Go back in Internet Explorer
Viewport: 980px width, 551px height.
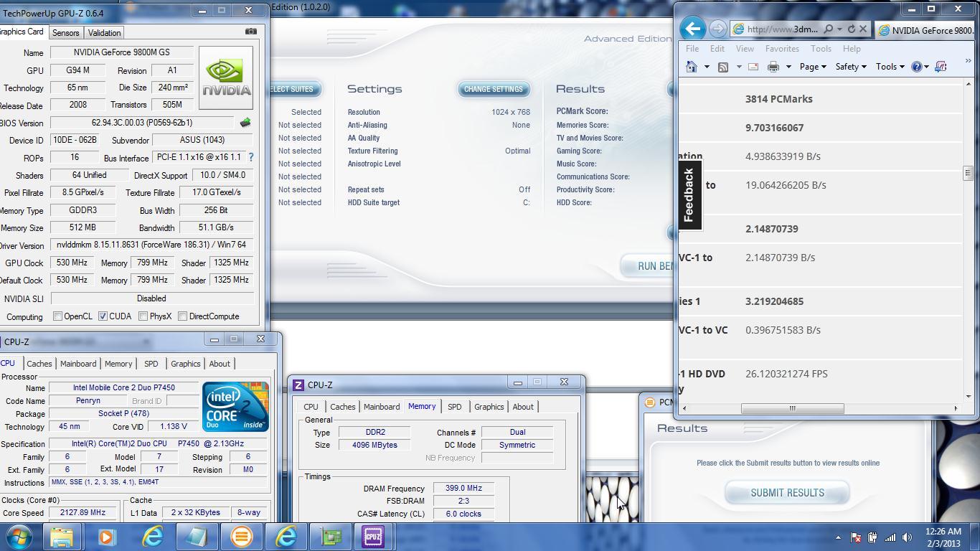point(692,29)
